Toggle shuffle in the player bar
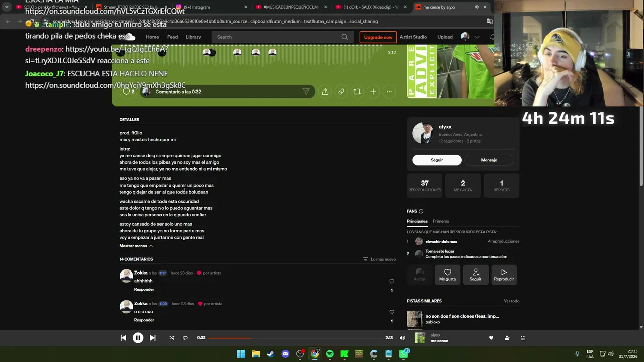Image resolution: width=644 pixels, height=362 pixels. coord(172,338)
